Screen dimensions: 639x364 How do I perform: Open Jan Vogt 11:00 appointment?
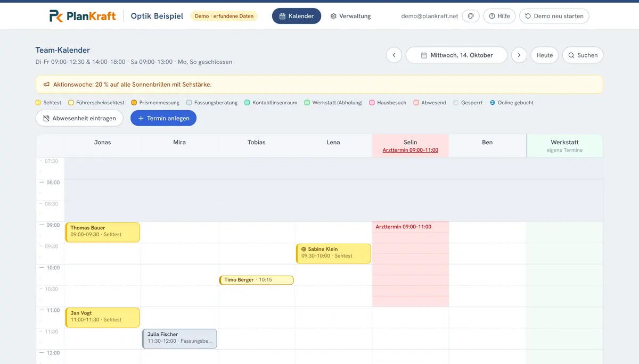103,317
